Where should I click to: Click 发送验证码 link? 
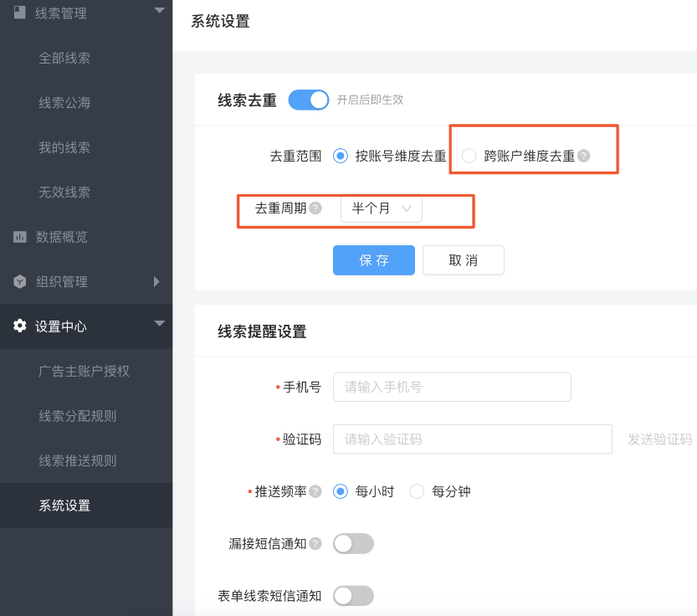point(659,439)
